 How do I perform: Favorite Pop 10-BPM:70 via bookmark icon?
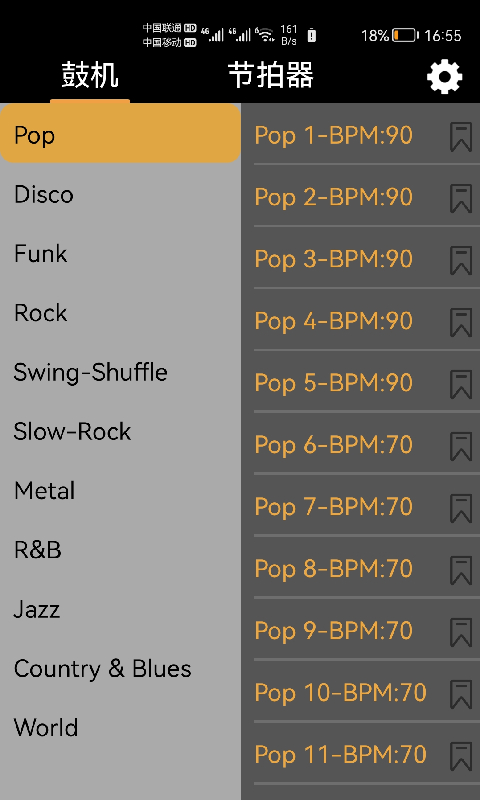461,694
